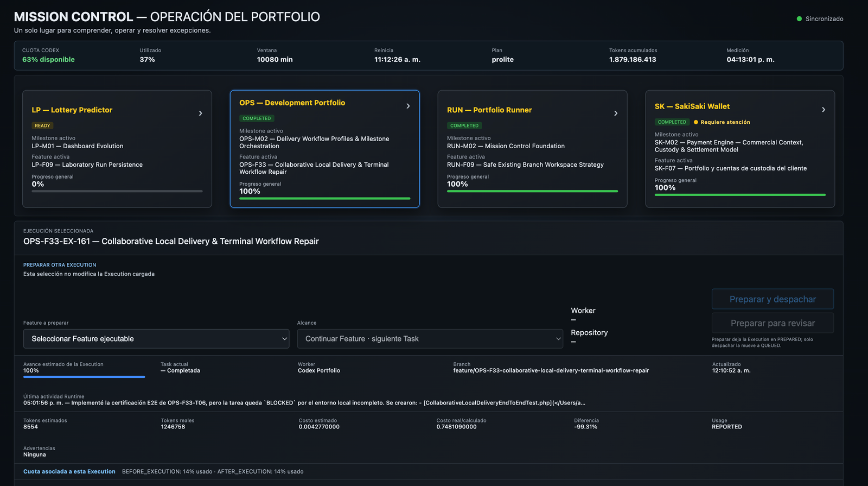
Task: Click the 63% disponible quota value
Action: [x=48, y=60]
